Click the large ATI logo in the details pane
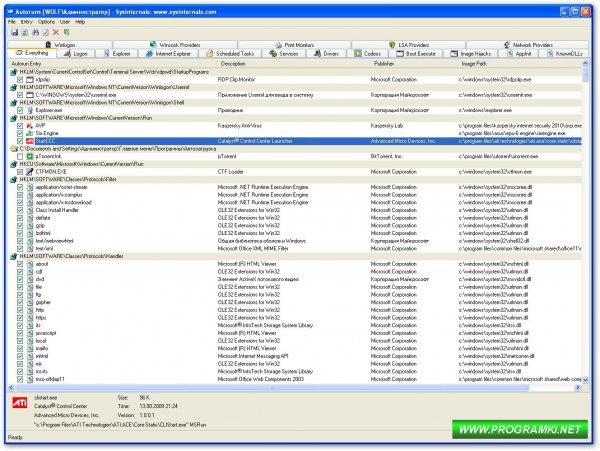This screenshot has height=451, width=600. [x=20, y=402]
